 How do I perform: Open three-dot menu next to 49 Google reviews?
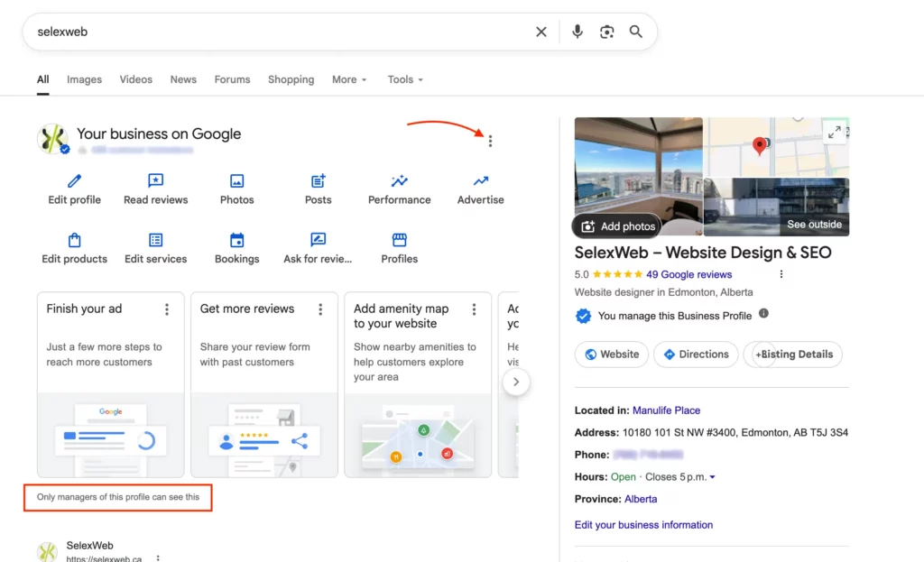coord(781,274)
